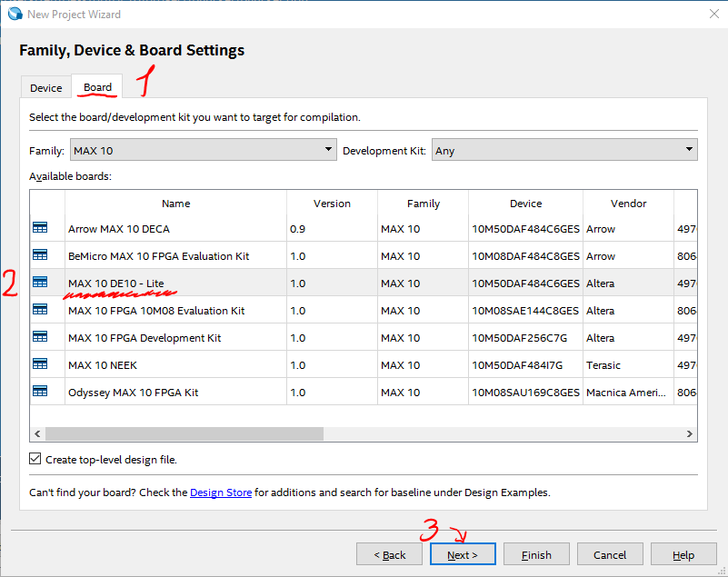The height and width of the screenshot is (577, 728).
Task: Click the version cell for Odyssey MAX 10 FPGA Kit
Action: pos(332,393)
